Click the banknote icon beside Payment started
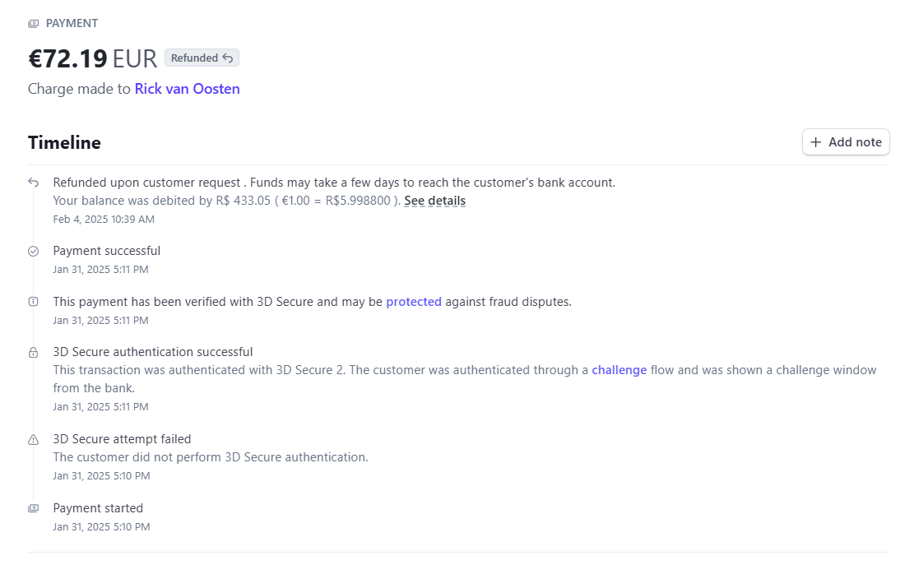914x588 pixels. [x=33, y=508]
